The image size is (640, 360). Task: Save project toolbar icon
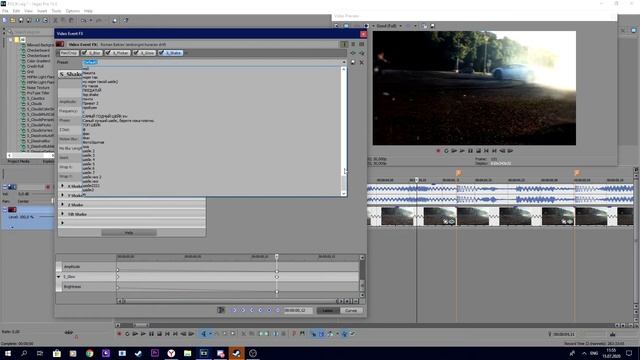coord(21,20)
